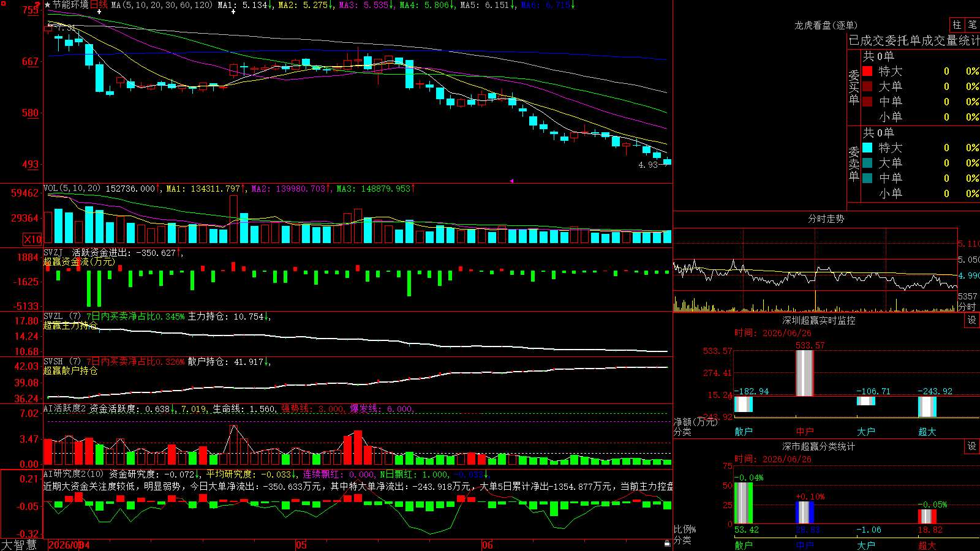Click the 4.93 low price label on the candlestick chart

coord(647,165)
